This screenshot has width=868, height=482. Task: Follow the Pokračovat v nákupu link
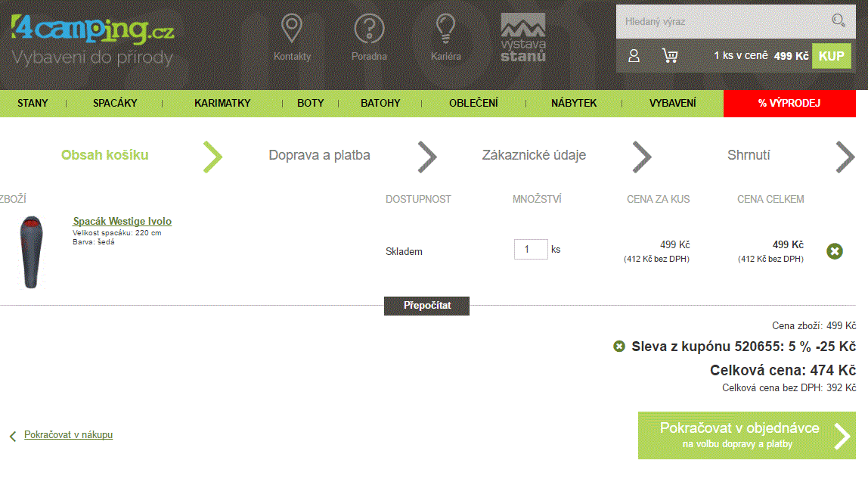tap(68, 435)
